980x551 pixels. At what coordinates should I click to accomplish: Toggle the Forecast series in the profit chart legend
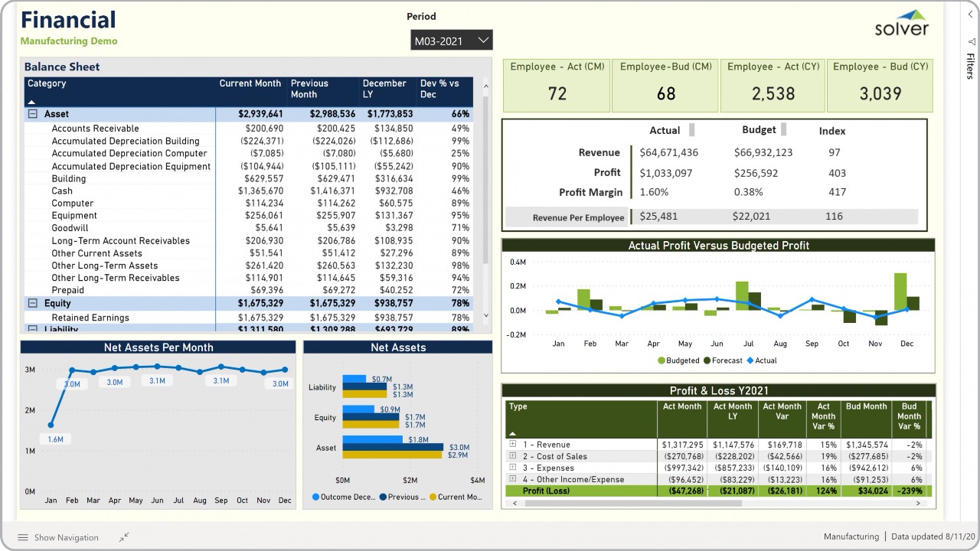724,360
